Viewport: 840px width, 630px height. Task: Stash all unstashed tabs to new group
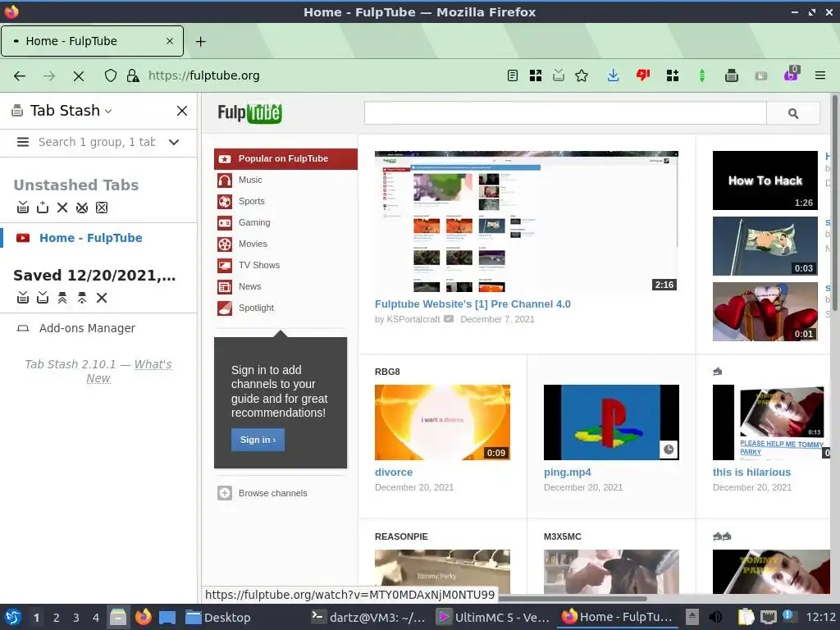(x=22, y=208)
